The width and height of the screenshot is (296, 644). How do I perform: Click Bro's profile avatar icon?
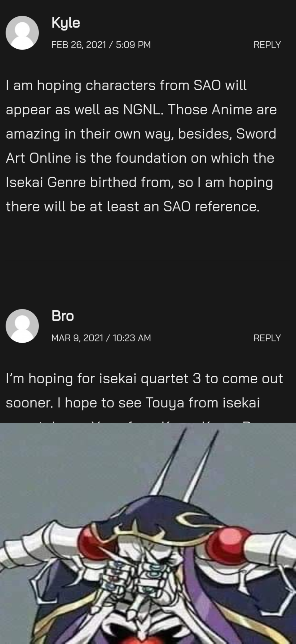[x=22, y=326]
